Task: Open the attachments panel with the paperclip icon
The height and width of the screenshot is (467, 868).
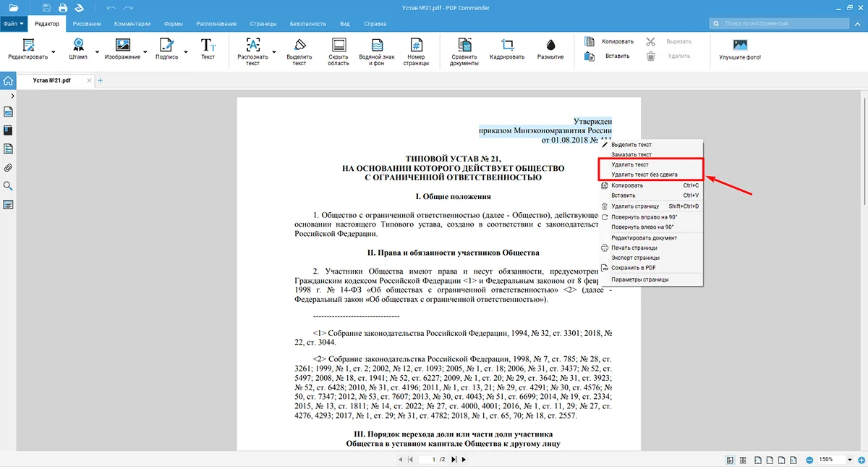Action: pos(8,167)
